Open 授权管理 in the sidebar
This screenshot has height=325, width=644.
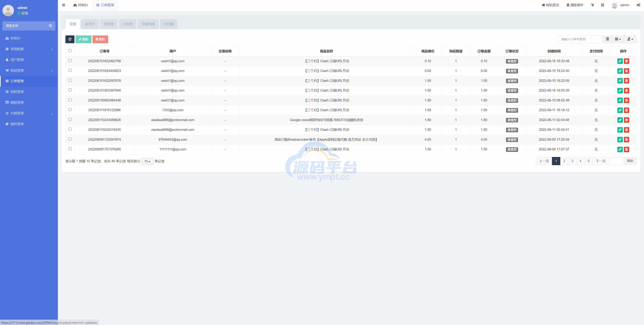coord(29,92)
